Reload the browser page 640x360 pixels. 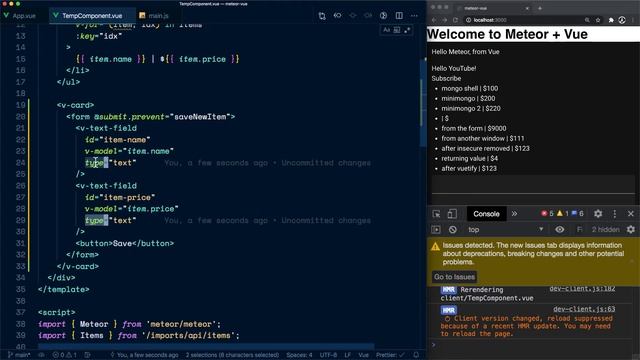(x=456, y=20)
